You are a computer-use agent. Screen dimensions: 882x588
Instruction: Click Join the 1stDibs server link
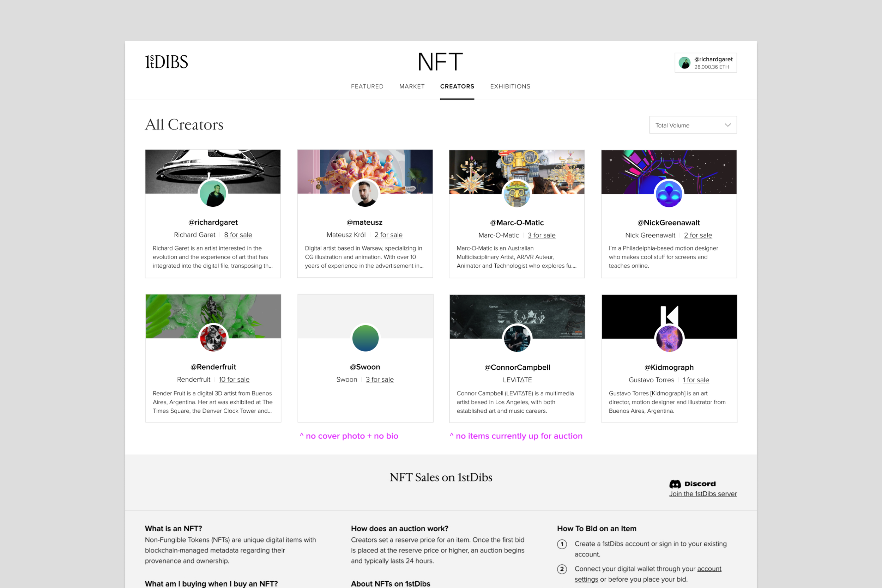(703, 494)
